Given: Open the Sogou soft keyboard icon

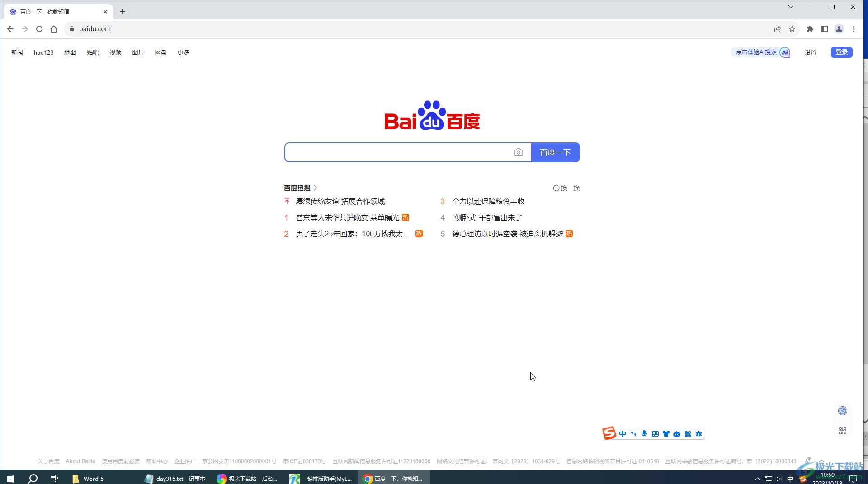Looking at the screenshot, I should (655, 434).
